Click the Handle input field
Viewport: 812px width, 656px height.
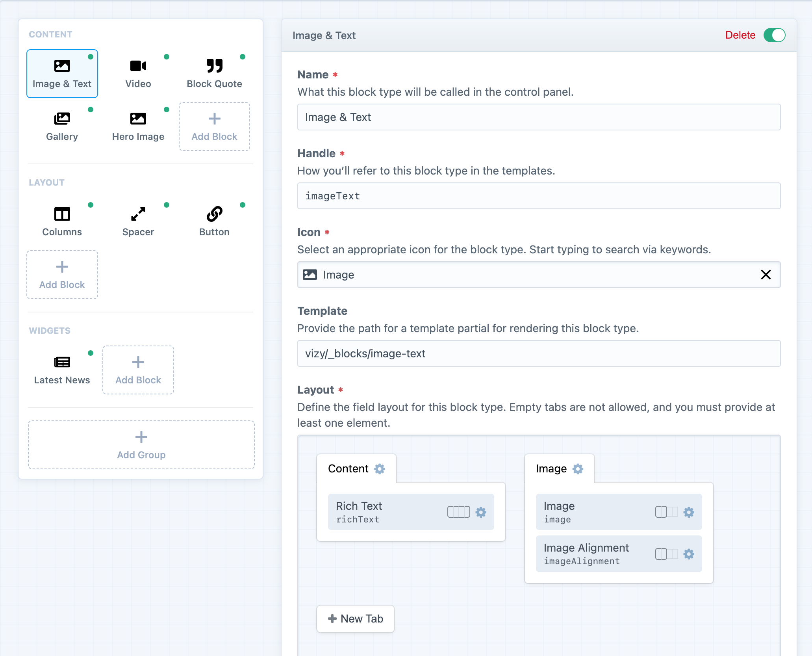click(x=539, y=196)
